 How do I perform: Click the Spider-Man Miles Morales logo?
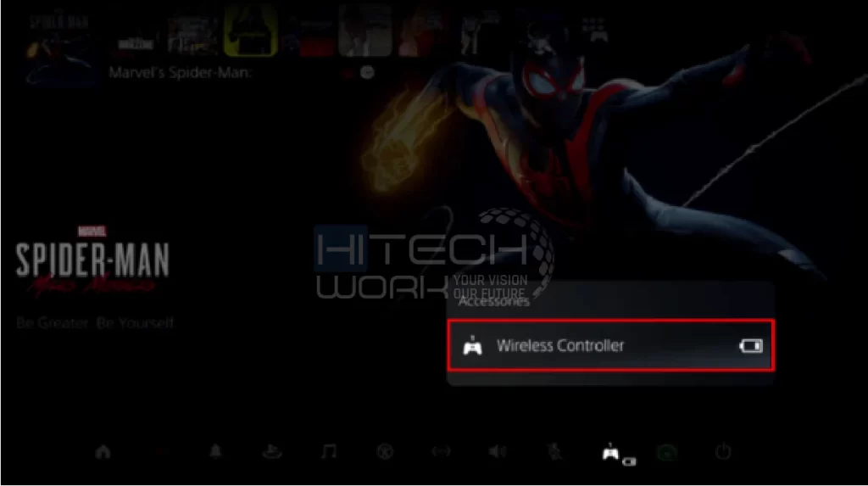(x=92, y=260)
